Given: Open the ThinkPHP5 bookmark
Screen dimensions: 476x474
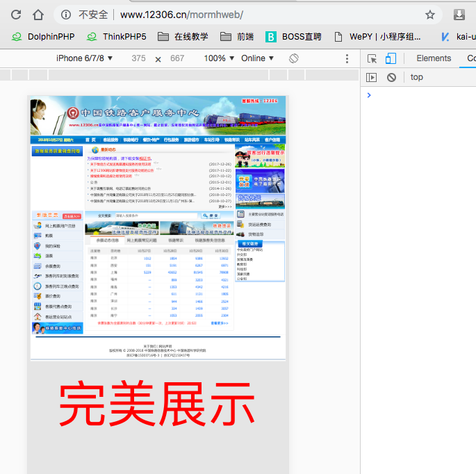Looking at the screenshot, I should click(x=116, y=37).
